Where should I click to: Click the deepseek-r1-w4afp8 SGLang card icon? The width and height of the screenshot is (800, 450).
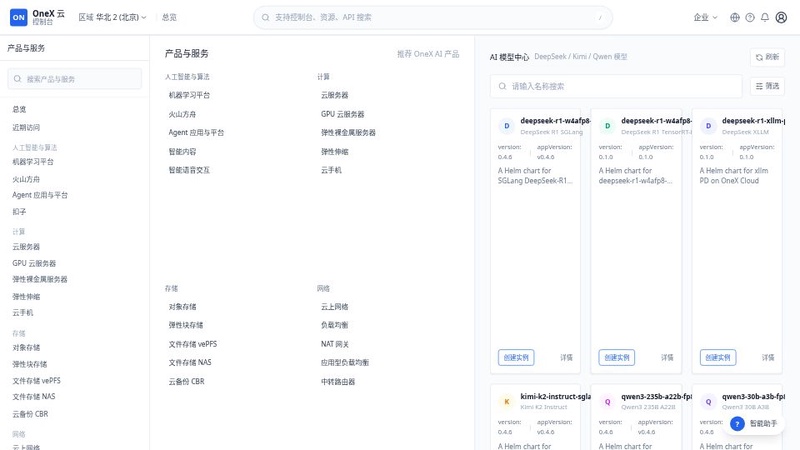click(x=507, y=126)
